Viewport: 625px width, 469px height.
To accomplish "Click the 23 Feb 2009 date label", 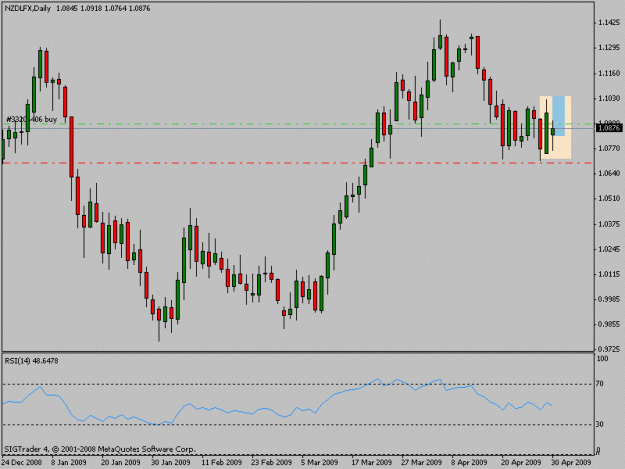I will tap(271, 463).
